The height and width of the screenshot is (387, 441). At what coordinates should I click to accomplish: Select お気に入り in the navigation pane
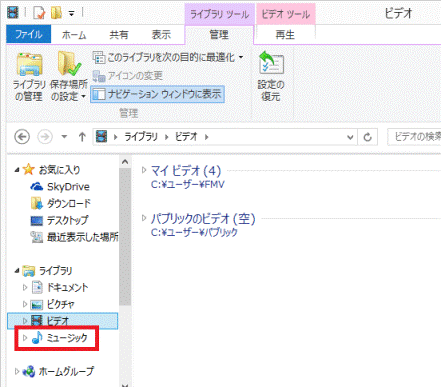coord(59,170)
